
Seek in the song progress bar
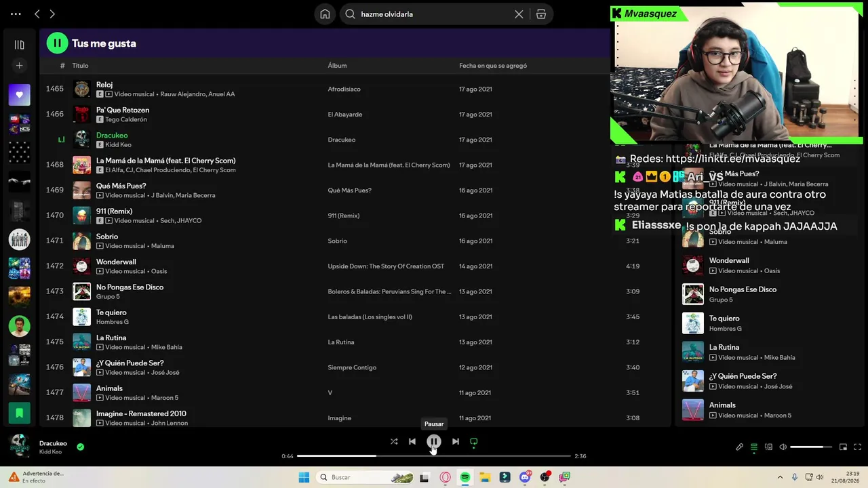pyautogui.click(x=434, y=456)
